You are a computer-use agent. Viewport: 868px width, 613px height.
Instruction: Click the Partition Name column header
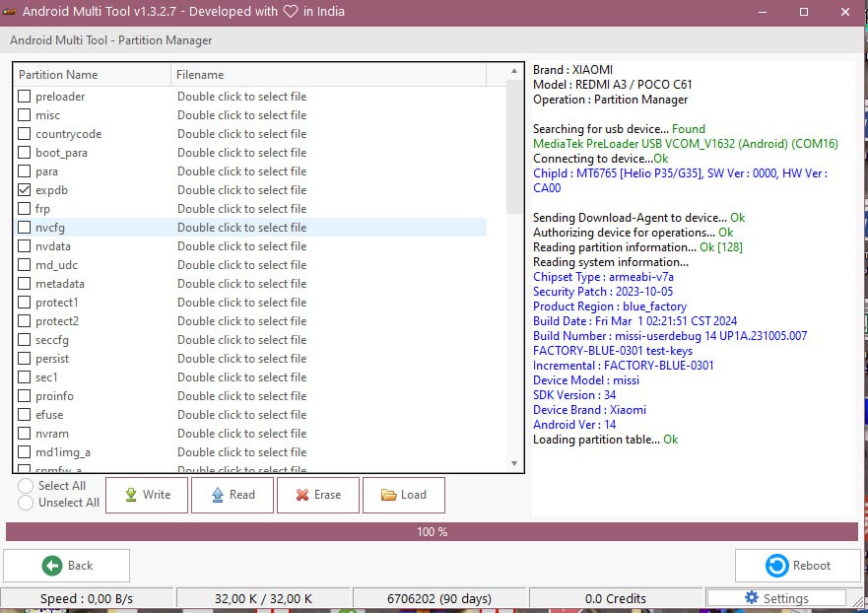coord(92,75)
